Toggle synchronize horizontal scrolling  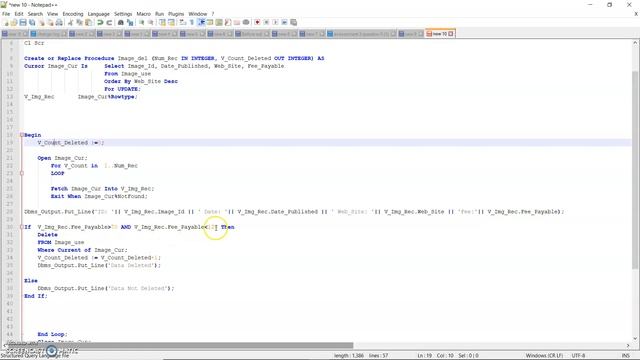point(171,22)
